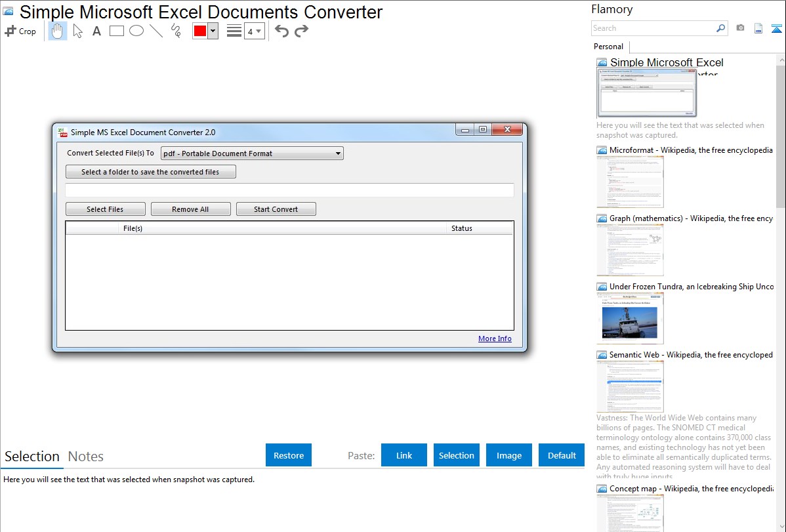Click the icon beside Concept map title
Image resolution: width=786 pixels, height=532 pixels.
pyautogui.click(x=602, y=489)
